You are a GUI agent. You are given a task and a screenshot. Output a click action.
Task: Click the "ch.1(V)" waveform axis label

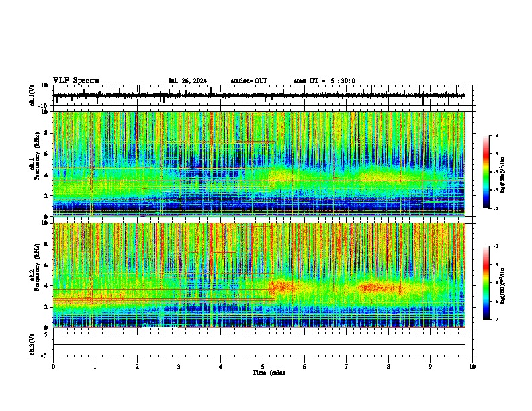(x=32, y=95)
